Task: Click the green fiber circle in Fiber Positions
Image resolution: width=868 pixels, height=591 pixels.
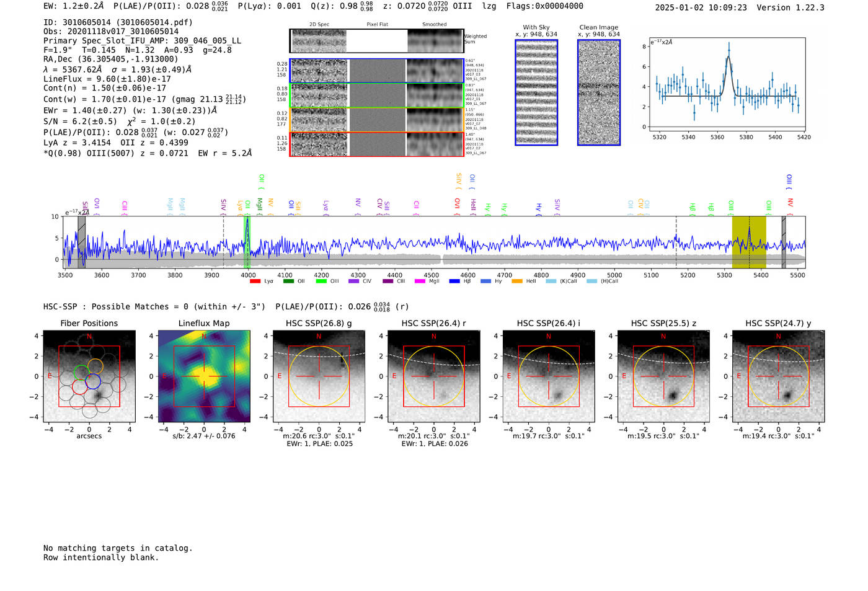Action: click(x=82, y=373)
